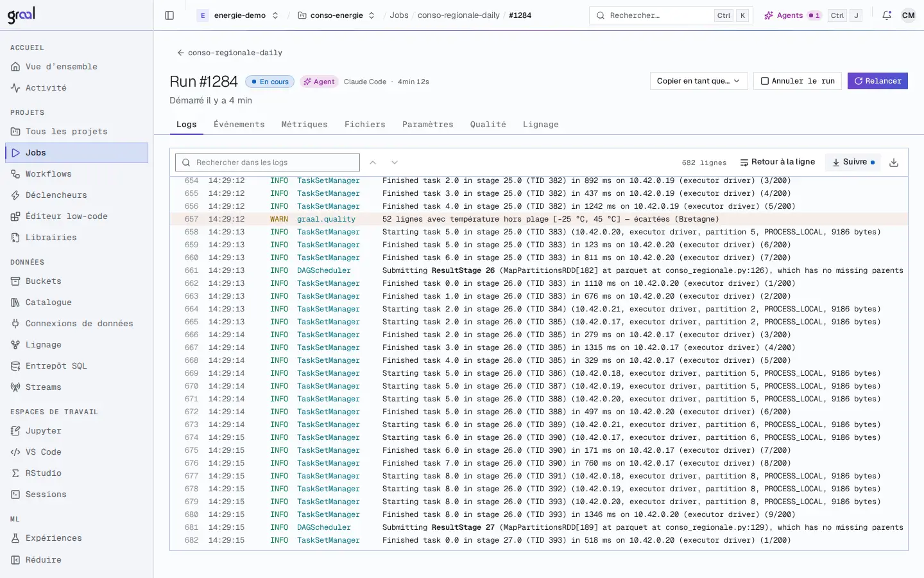Go back to conso-regionale-daily link

230,53
